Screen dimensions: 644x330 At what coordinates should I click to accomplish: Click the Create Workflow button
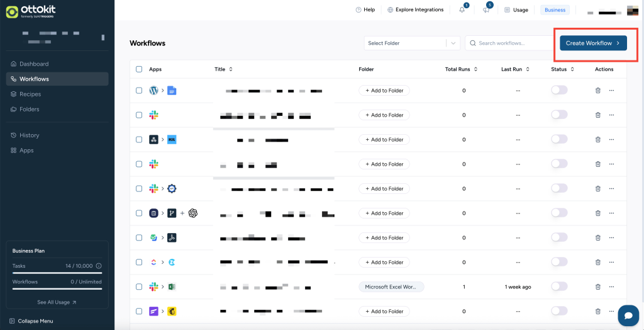[x=593, y=43]
